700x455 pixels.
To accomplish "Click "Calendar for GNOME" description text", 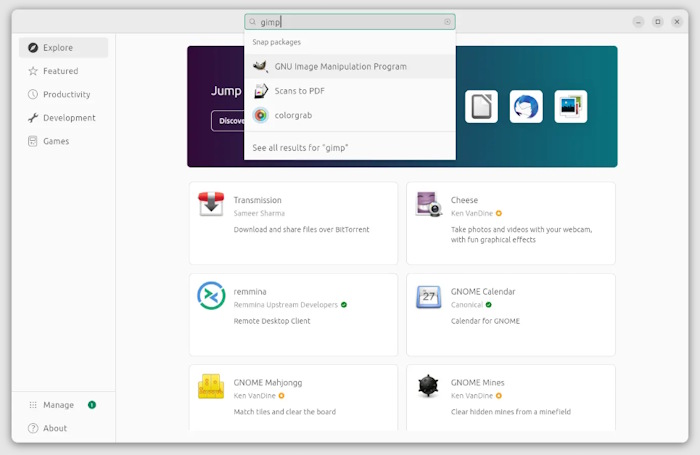I will point(485,321).
